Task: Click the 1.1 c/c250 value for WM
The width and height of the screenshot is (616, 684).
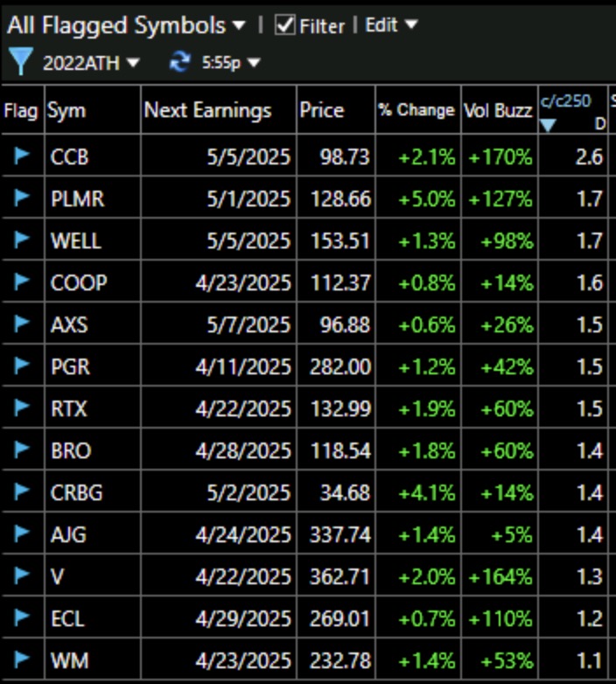Action: pyautogui.click(x=591, y=660)
